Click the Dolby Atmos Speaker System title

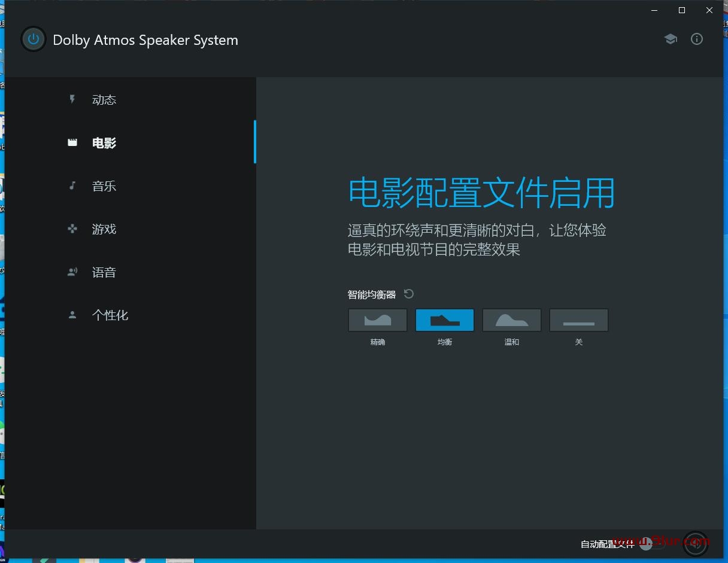[145, 40]
